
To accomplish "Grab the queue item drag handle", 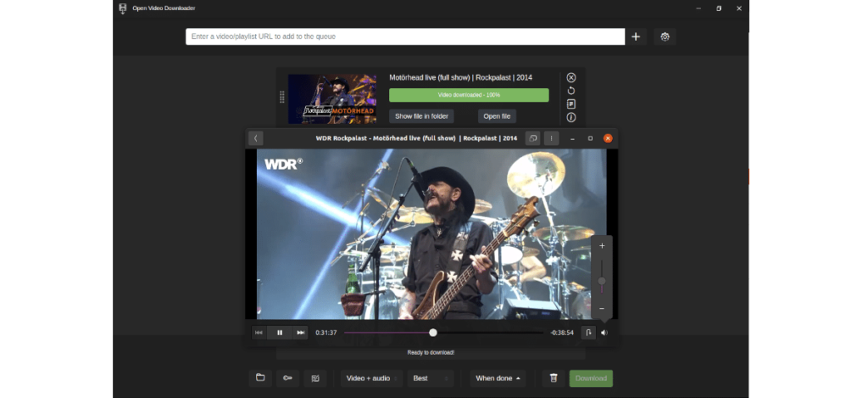I will [281, 97].
